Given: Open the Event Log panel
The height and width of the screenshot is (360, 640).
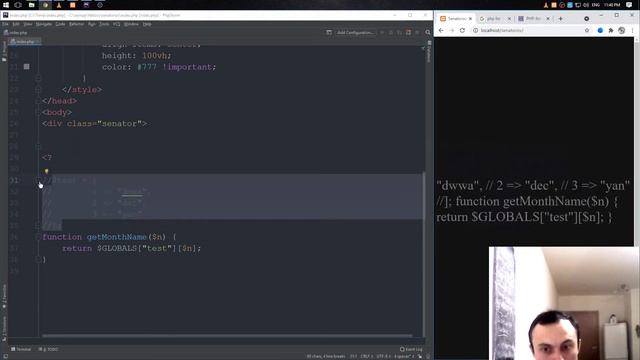Looking at the screenshot, I should coord(411,349).
